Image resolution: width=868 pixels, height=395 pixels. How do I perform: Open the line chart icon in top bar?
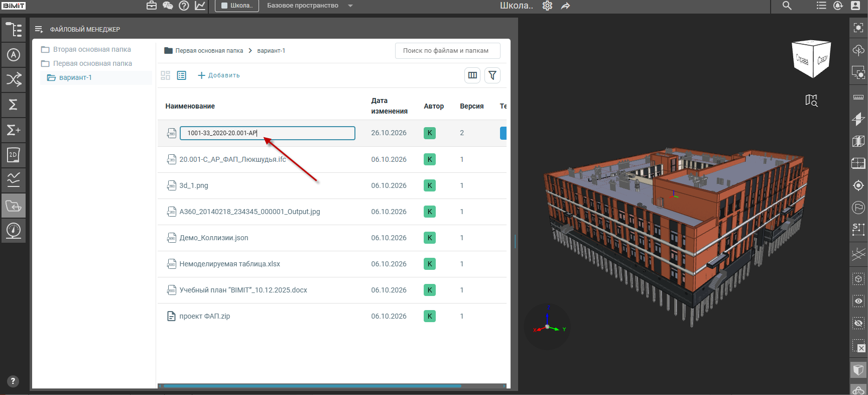(x=200, y=6)
